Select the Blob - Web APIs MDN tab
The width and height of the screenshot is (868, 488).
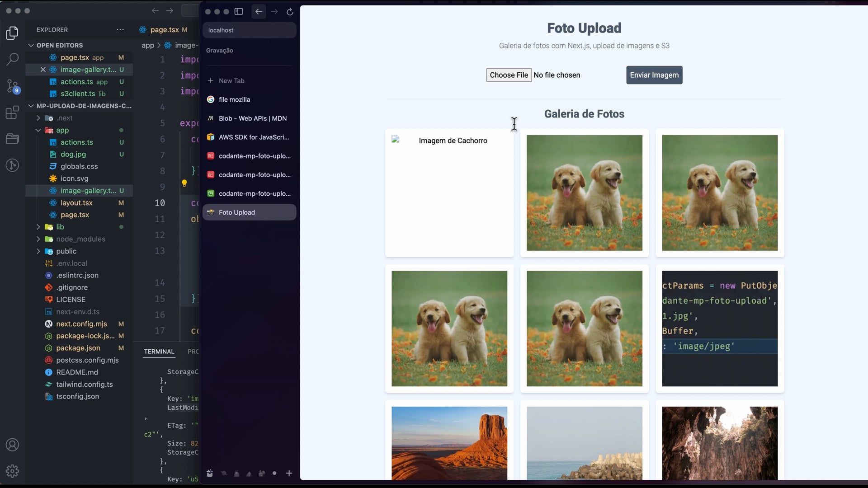coord(252,118)
